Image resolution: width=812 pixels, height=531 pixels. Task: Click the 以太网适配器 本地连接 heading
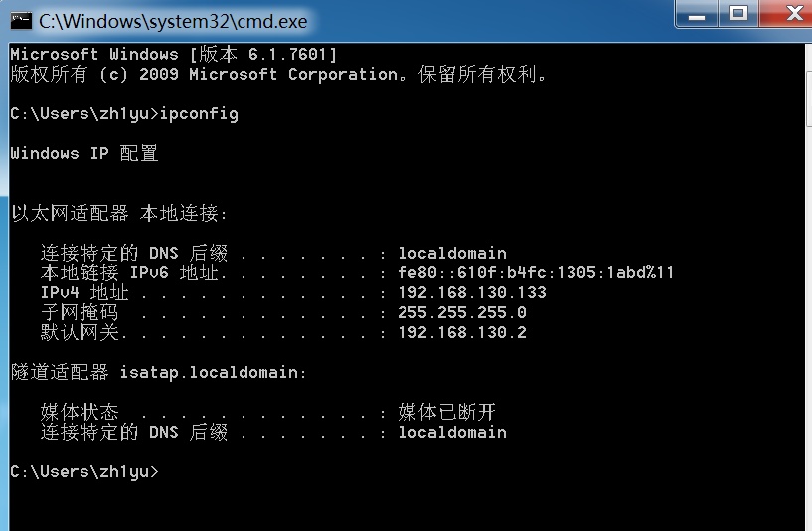[119, 214]
